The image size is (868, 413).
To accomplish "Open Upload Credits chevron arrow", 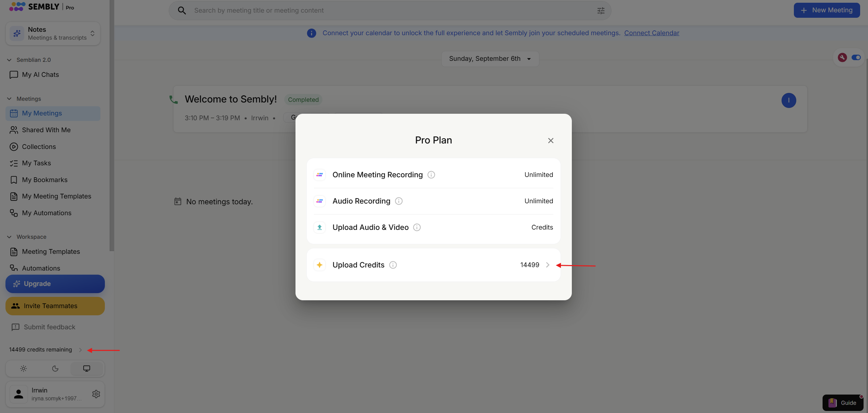I will point(548,265).
